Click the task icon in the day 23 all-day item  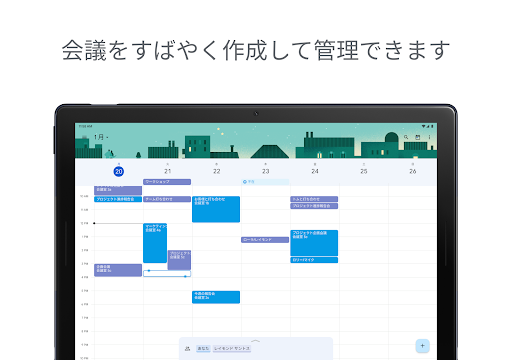coord(245,182)
